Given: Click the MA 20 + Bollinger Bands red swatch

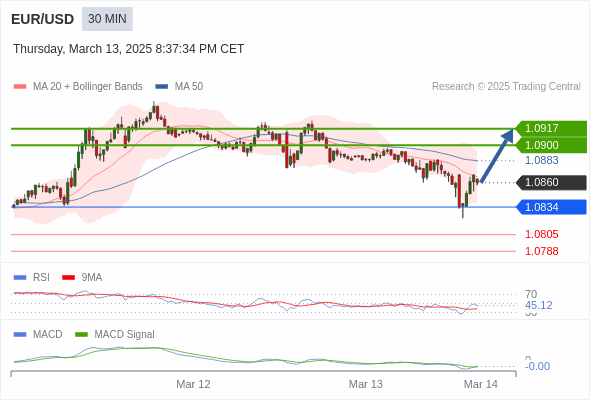Looking at the screenshot, I should tap(20, 87).
